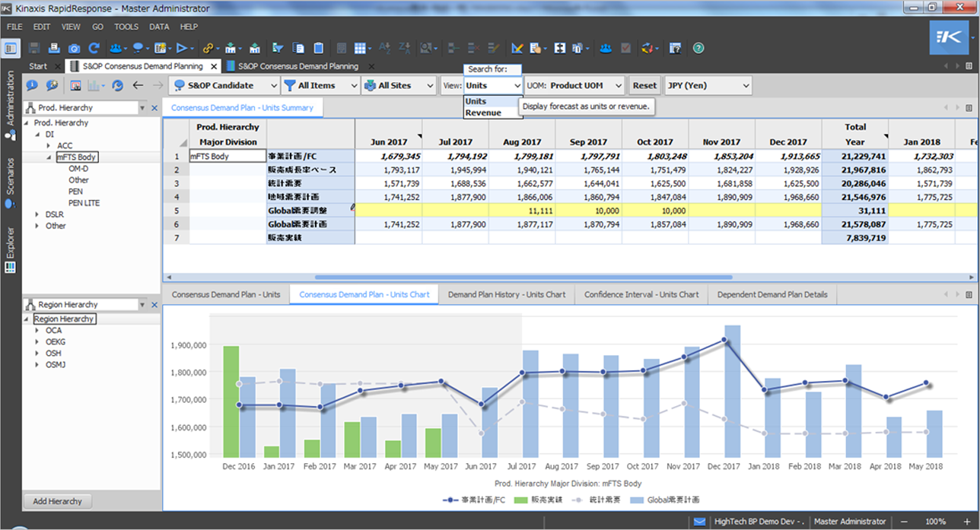Expand the OSMJ region node
Viewport: 980px width, 530px height.
tap(37, 365)
